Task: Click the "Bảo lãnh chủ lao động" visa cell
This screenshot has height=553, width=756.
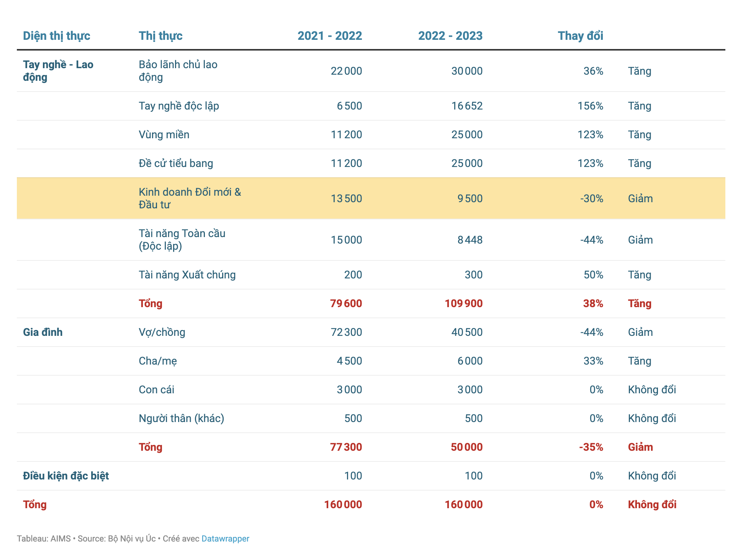Action: click(178, 71)
